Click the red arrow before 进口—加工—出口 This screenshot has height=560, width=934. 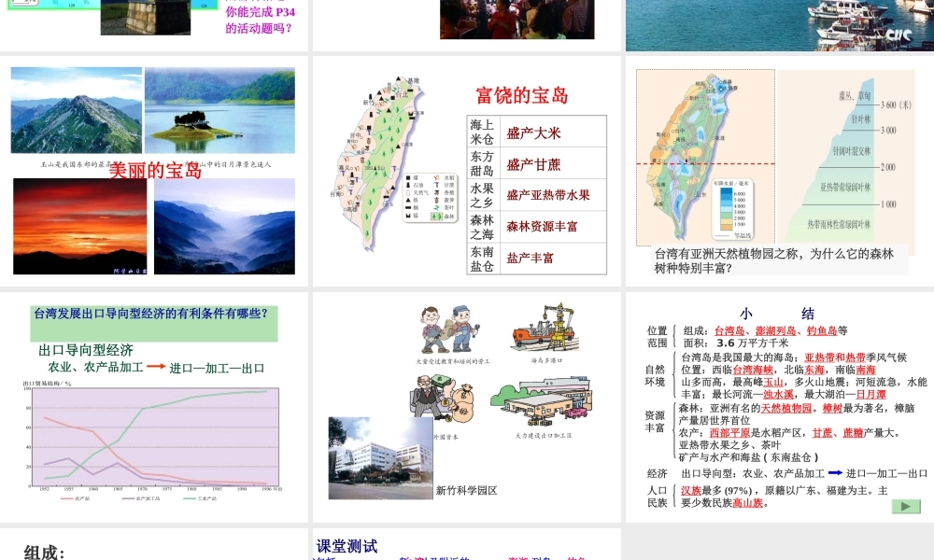(x=156, y=367)
